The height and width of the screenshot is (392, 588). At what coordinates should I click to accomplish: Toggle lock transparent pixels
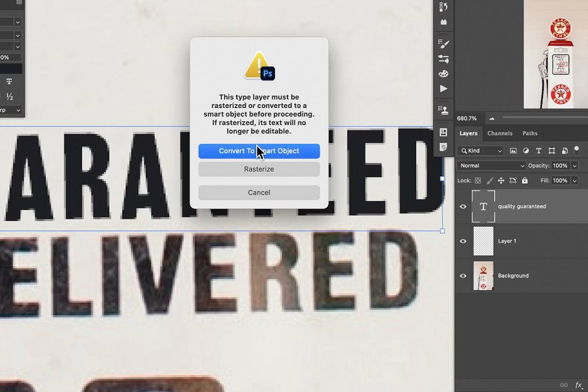[478, 181]
